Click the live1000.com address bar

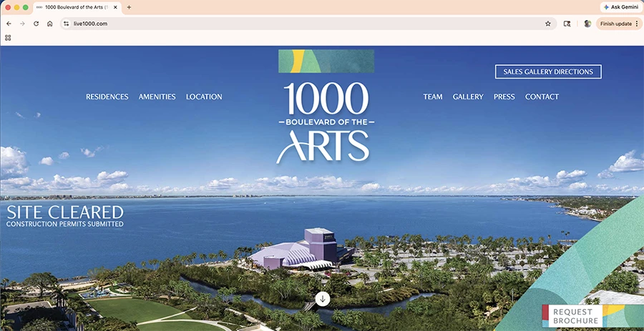tap(308, 24)
